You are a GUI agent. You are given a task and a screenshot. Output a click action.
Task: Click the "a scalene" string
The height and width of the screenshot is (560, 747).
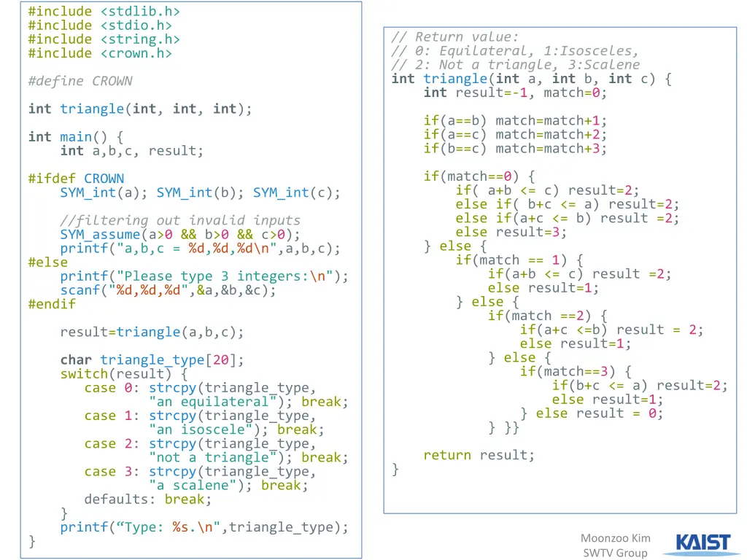pos(193,486)
